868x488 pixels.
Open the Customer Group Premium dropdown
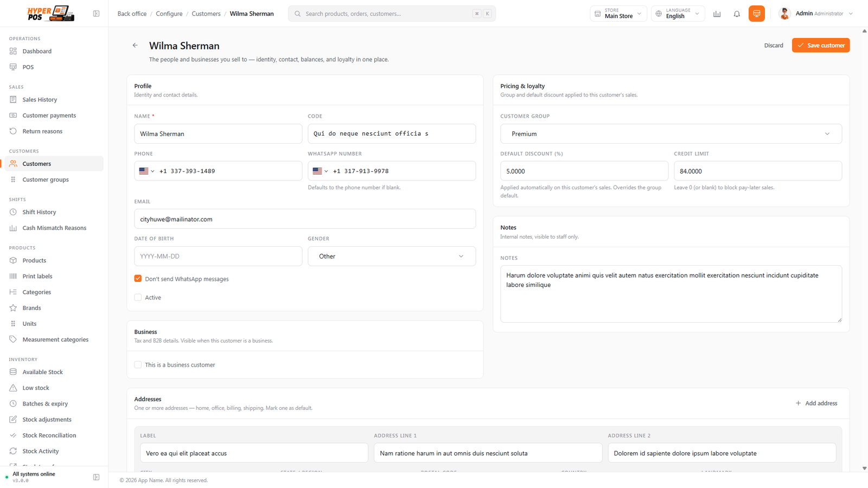671,134
